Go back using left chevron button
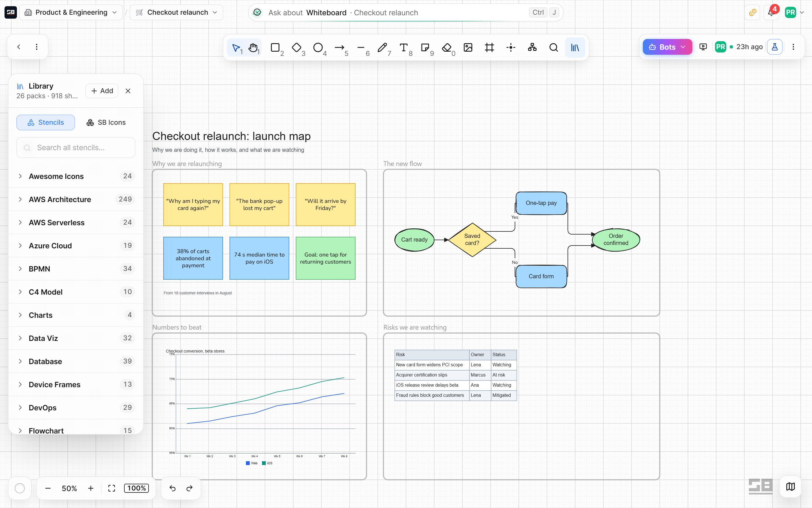 [x=19, y=47]
